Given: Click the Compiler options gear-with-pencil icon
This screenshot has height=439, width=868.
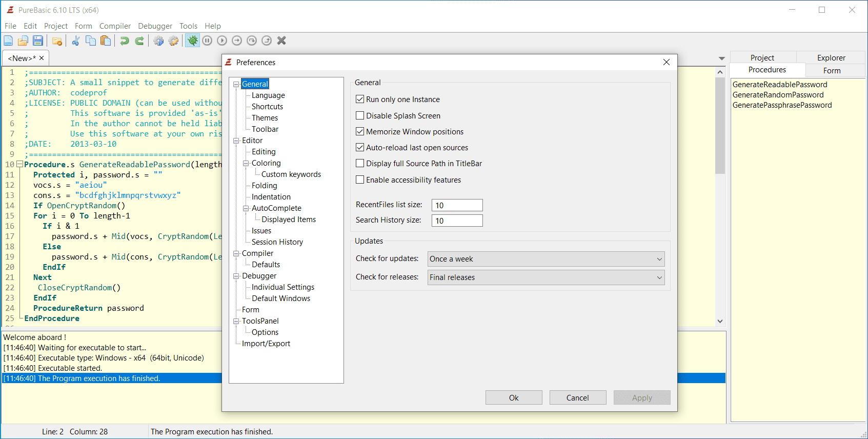Looking at the screenshot, I should point(174,41).
